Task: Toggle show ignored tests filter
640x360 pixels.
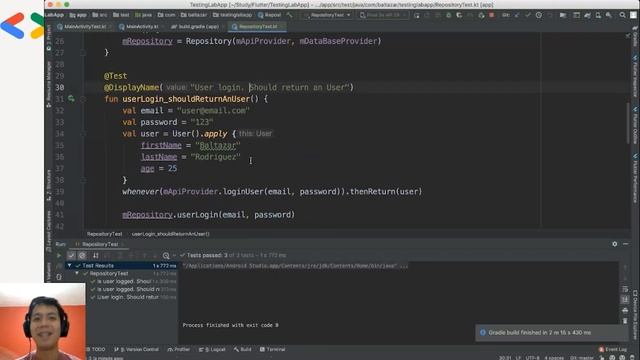Action: [82, 256]
